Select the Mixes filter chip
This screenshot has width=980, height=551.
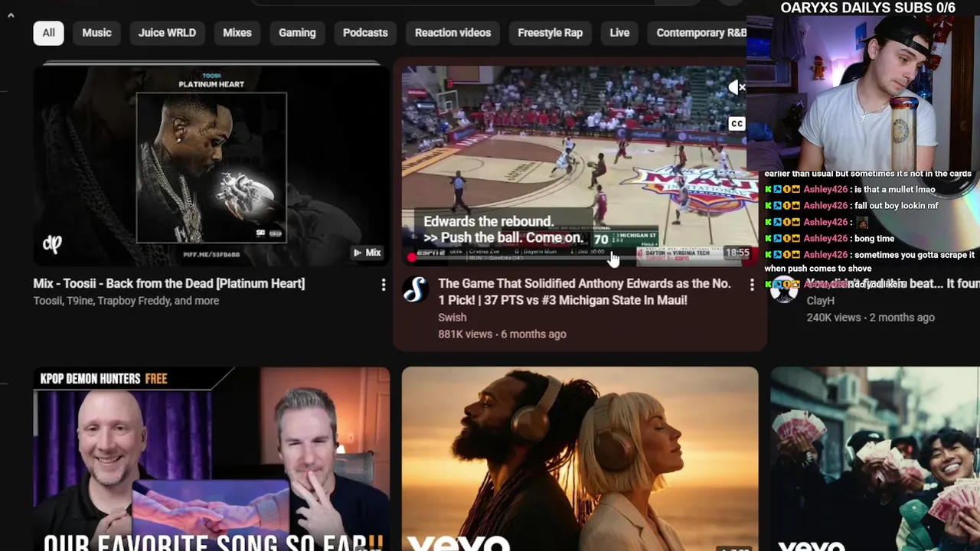tap(237, 33)
